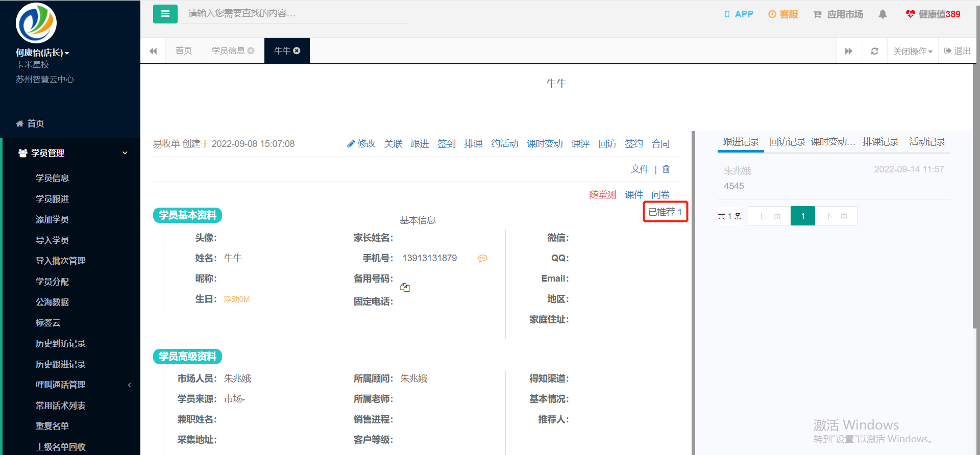This screenshot has width=980, height=455.
Task: Open the notification bell
Action: (x=883, y=14)
